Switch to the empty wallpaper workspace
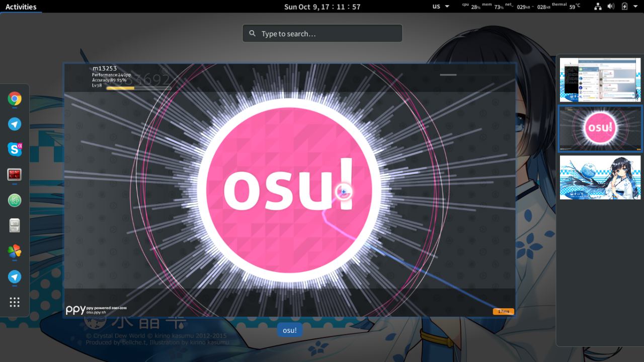Image resolution: width=644 pixels, height=362 pixels. coord(600,177)
